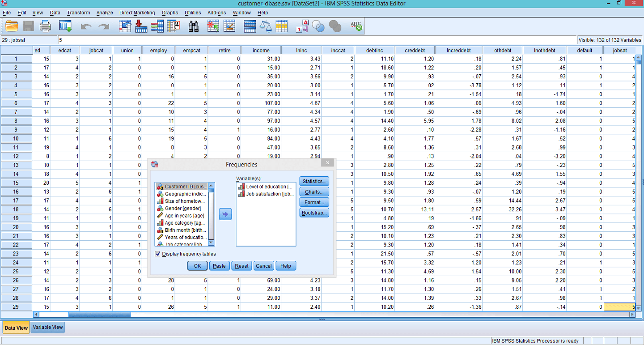
Task: Click the Show all variables icon
Action: click(x=335, y=26)
